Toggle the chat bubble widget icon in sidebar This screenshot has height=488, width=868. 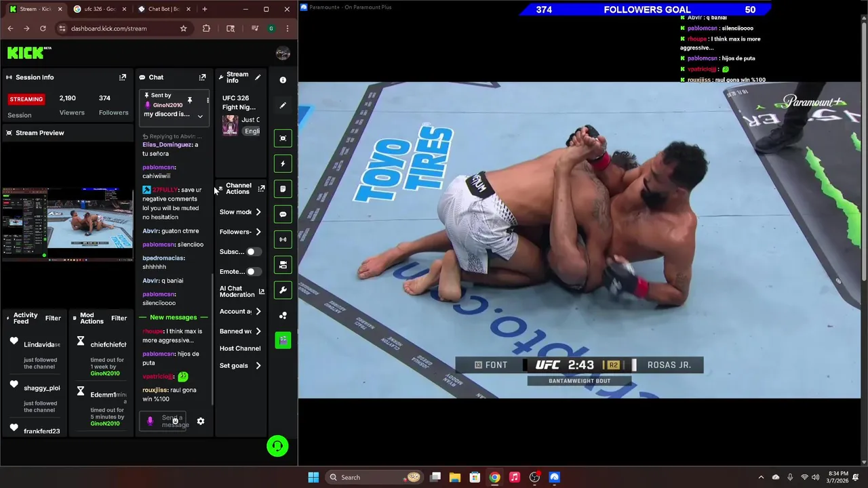click(x=283, y=214)
